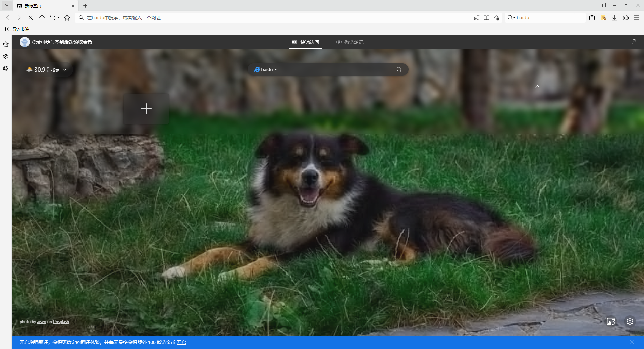The image size is (644, 349).
Task: Open the new tab page settings gear
Action: (630, 321)
